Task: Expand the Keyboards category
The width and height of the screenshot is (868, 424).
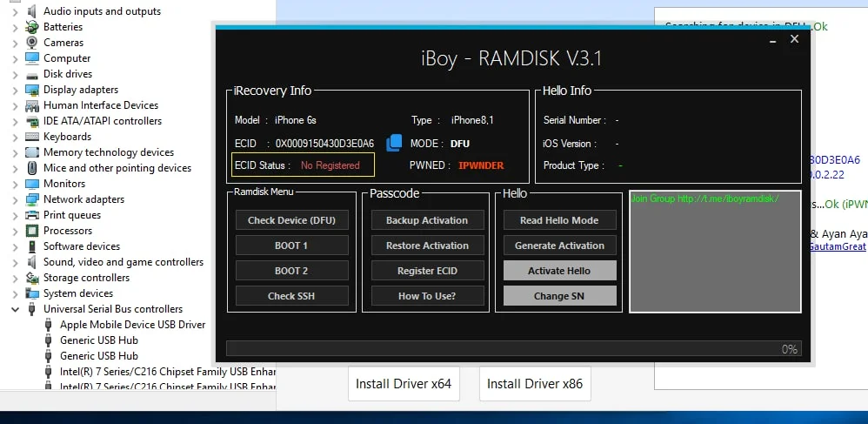Action: (15, 137)
